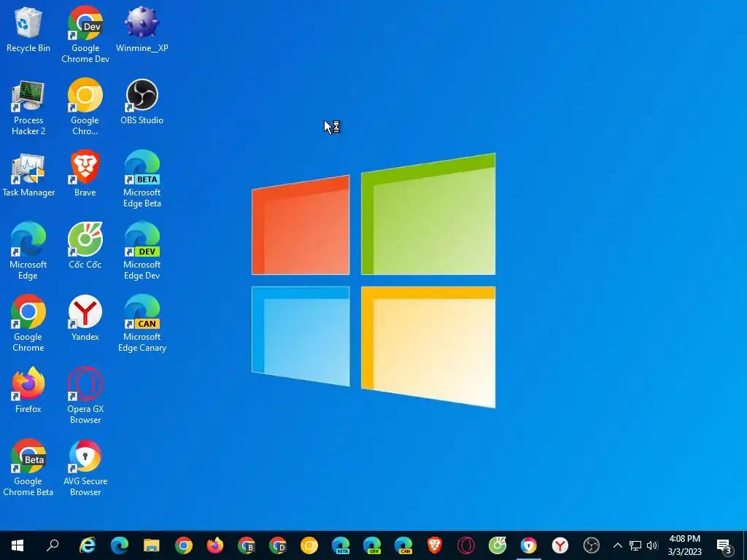
Task: Select the Opera GX Browser desktop shortcut
Action: click(85, 396)
